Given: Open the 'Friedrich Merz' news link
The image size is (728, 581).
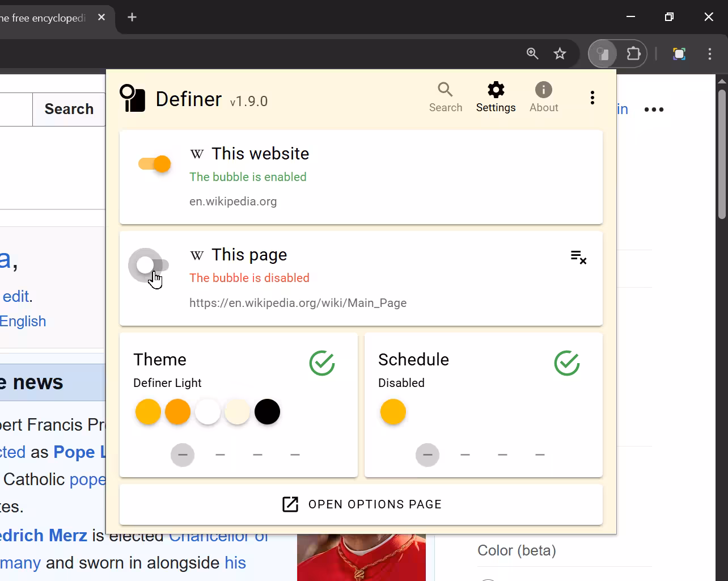Looking at the screenshot, I should 44,535.
